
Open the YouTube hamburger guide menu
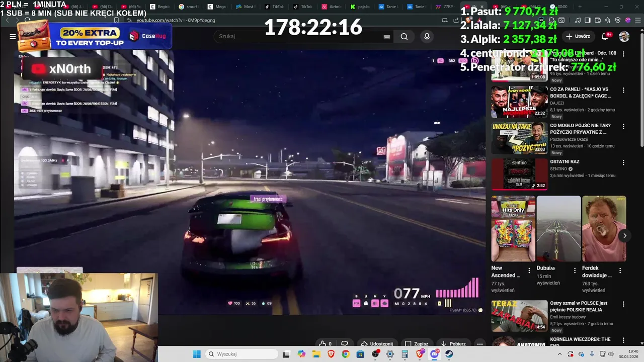(13, 36)
